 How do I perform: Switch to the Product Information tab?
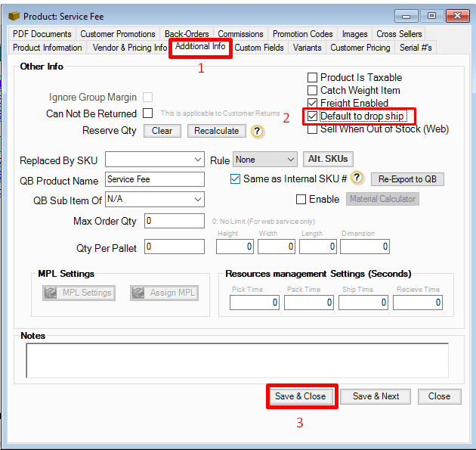47,48
